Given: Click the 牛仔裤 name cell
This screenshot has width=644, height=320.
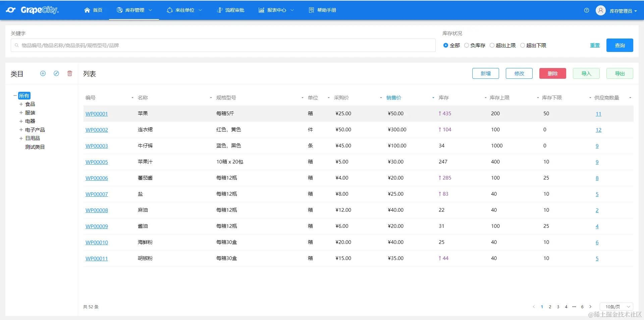Looking at the screenshot, I should coord(145,146).
